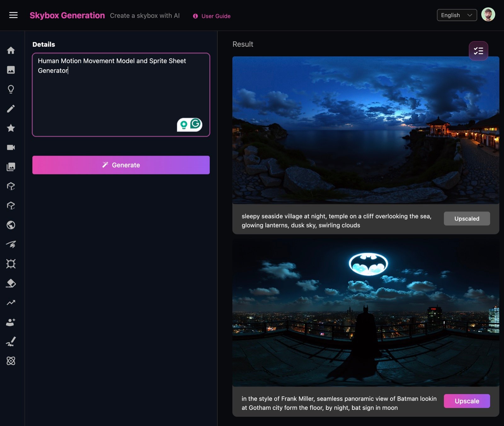Click the Grammarly G icon in textbox

pyautogui.click(x=196, y=124)
